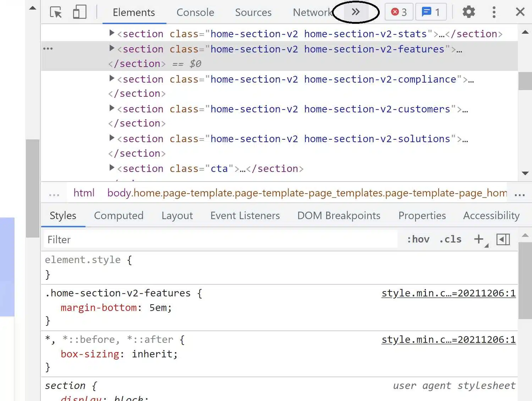The width and height of the screenshot is (532, 401).
Task: Open the computed styles sidebar icon
Action: point(503,239)
